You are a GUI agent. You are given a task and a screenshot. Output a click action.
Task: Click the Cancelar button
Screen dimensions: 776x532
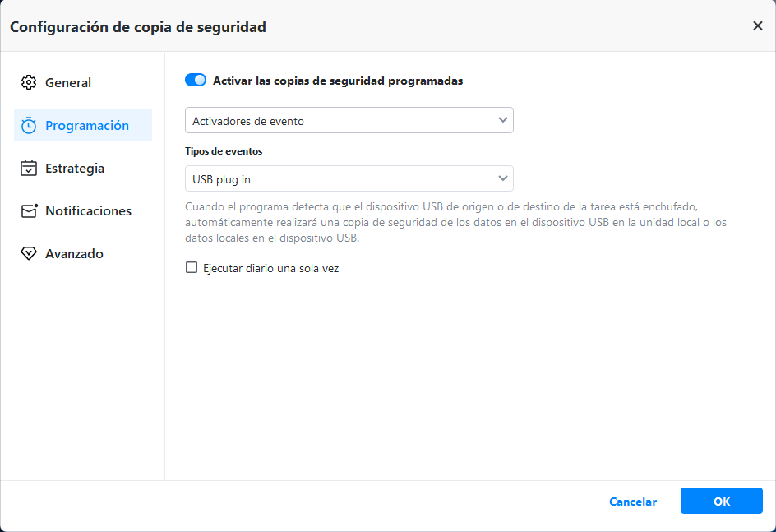pyautogui.click(x=633, y=502)
